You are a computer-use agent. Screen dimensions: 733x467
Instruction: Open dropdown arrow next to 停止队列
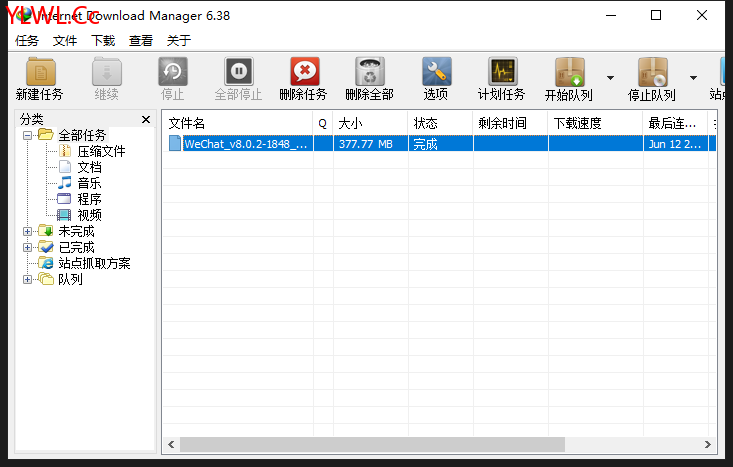click(x=693, y=78)
